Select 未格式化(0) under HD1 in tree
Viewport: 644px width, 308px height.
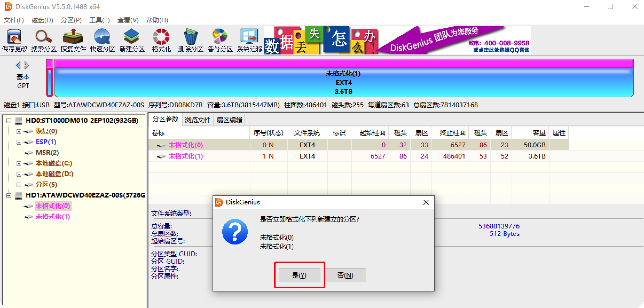tap(53, 206)
